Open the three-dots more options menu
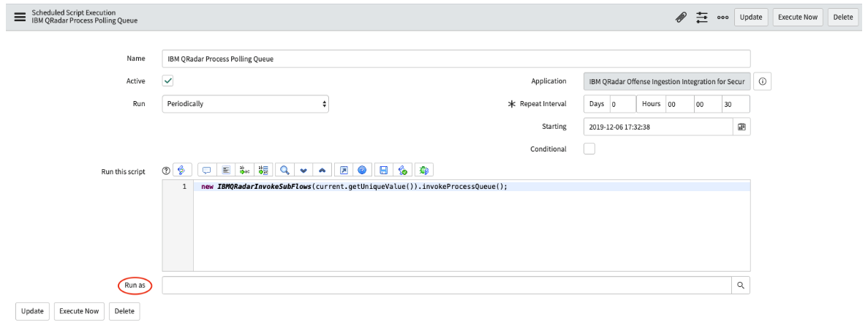The width and height of the screenshot is (868, 328). tap(723, 17)
